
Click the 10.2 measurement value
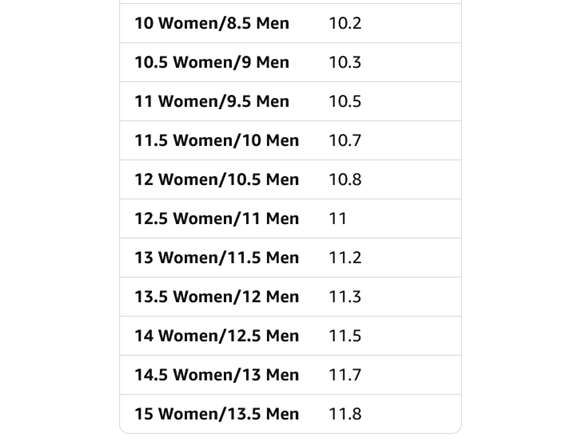coord(345,23)
